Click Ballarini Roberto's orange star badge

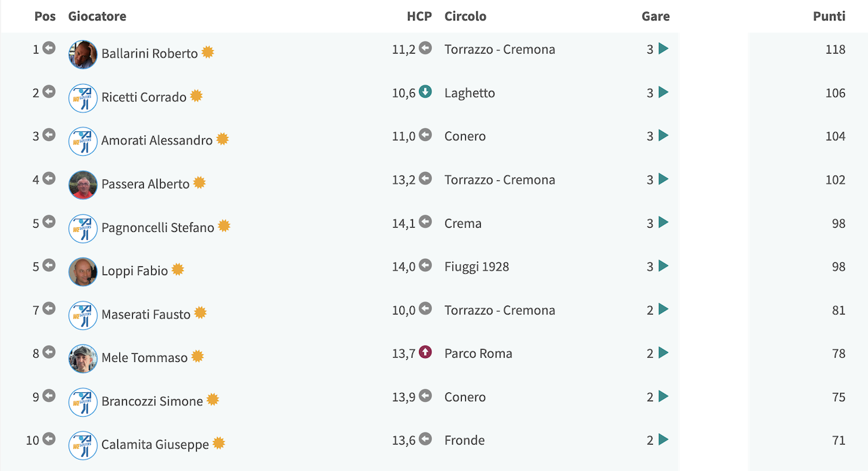(x=208, y=52)
